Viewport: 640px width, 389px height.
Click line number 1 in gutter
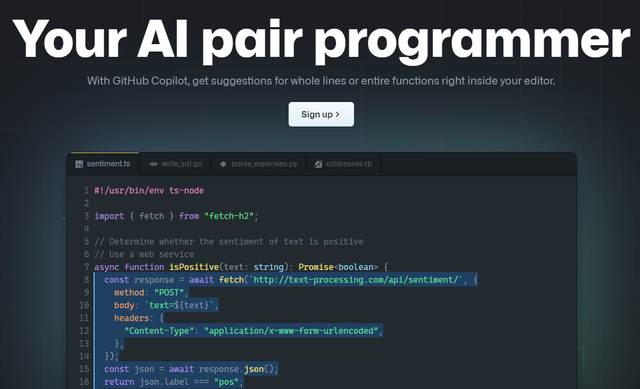[86, 191]
